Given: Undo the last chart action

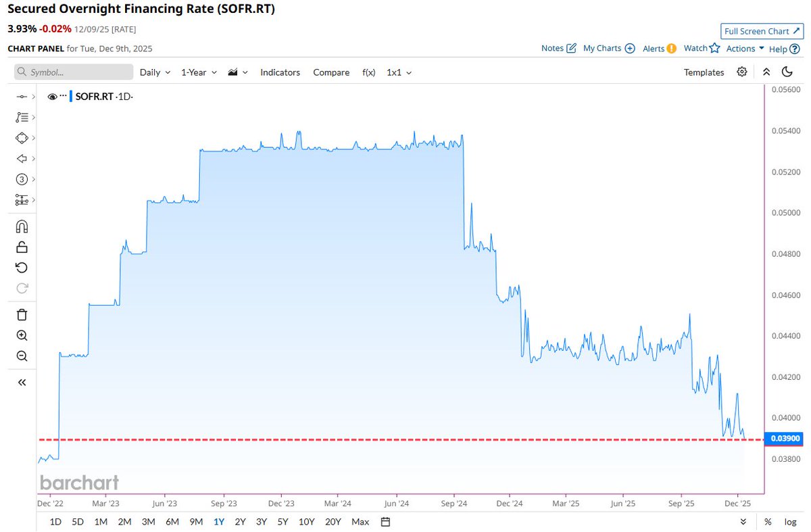Looking at the screenshot, I should click(x=21, y=268).
